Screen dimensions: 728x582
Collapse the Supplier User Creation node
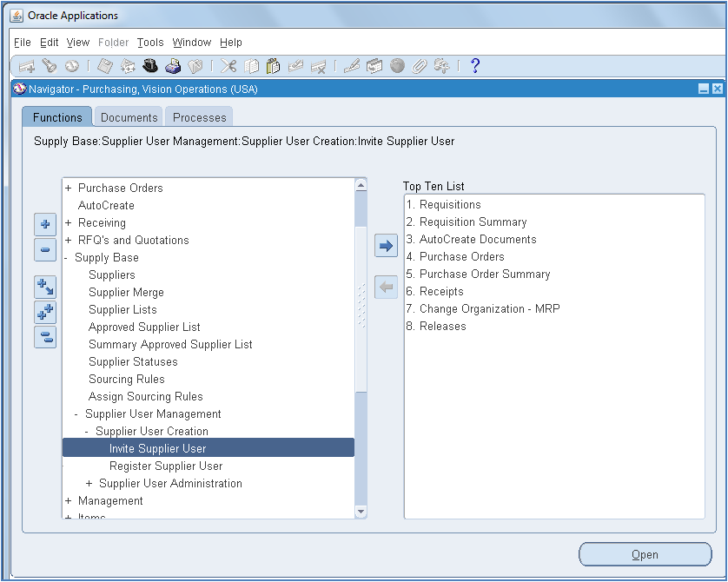click(x=86, y=431)
